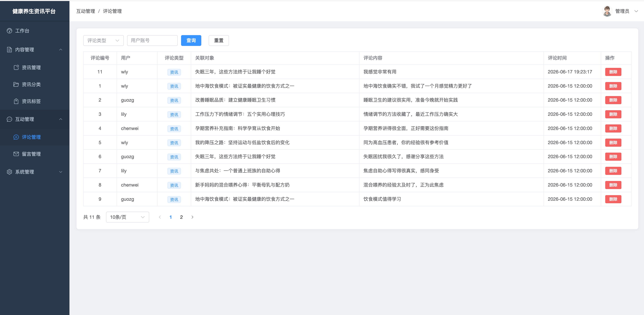Open the 10条/页 page size dropdown

(x=127, y=217)
